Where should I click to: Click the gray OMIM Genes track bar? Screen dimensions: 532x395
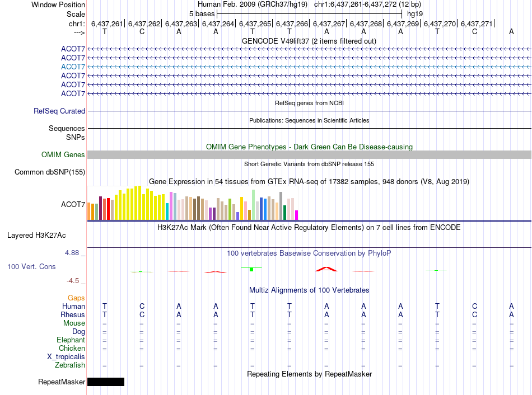coord(309,154)
